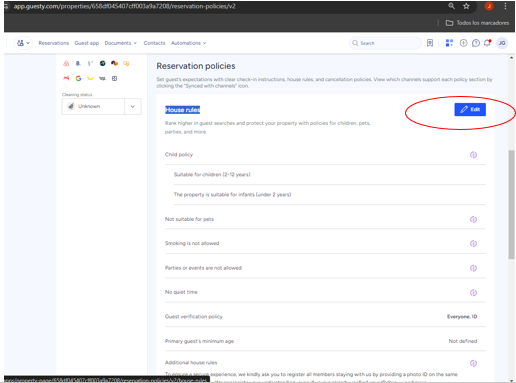Open the blue apps grid icon

pyautogui.click(x=449, y=43)
